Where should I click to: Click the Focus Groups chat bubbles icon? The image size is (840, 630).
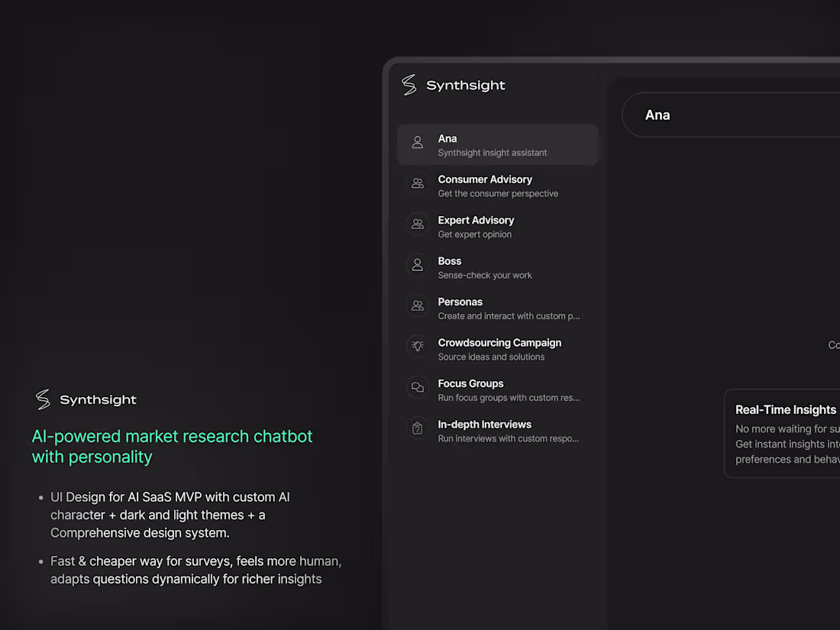417,387
